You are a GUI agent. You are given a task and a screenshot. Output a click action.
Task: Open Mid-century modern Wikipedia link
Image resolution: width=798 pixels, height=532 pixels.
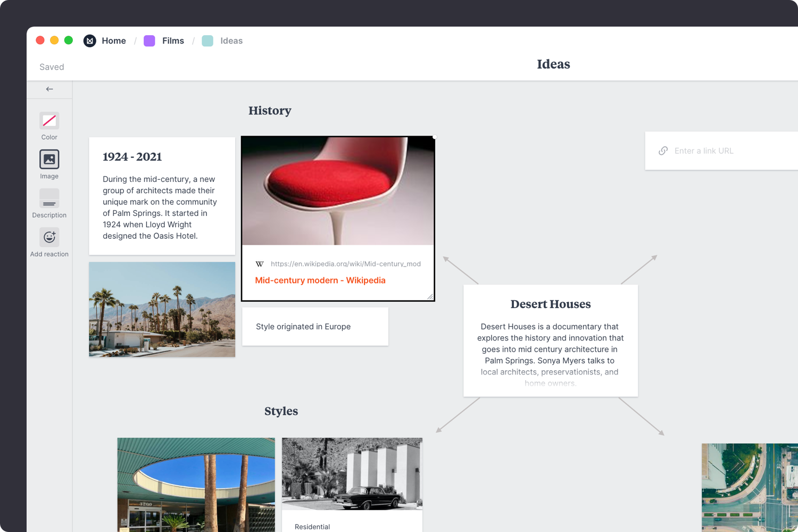[x=320, y=280]
